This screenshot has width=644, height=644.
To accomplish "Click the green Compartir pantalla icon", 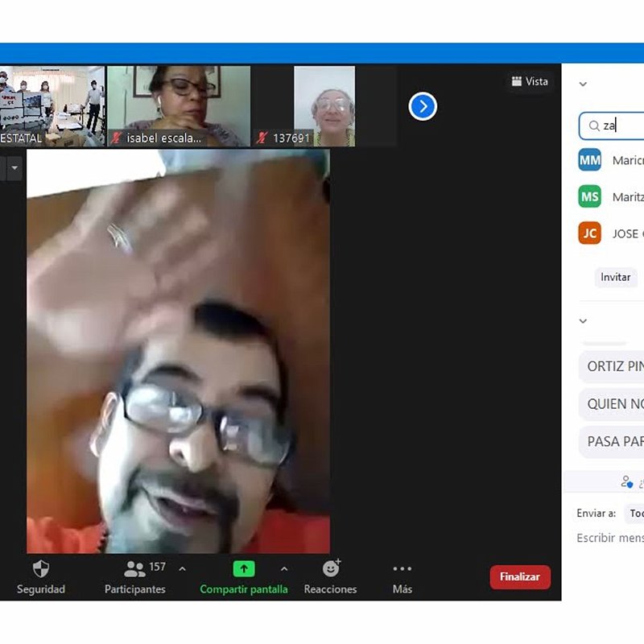I will [243, 569].
